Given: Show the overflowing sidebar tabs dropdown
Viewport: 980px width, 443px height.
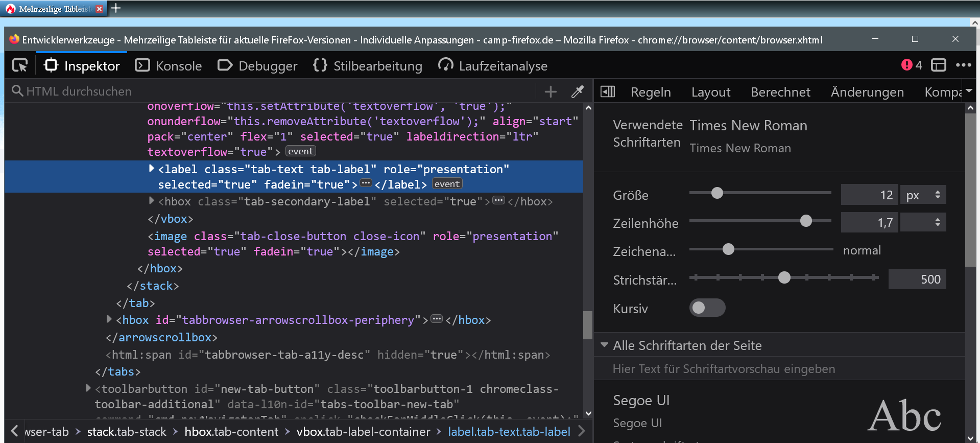Looking at the screenshot, I should tap(969, 91).
